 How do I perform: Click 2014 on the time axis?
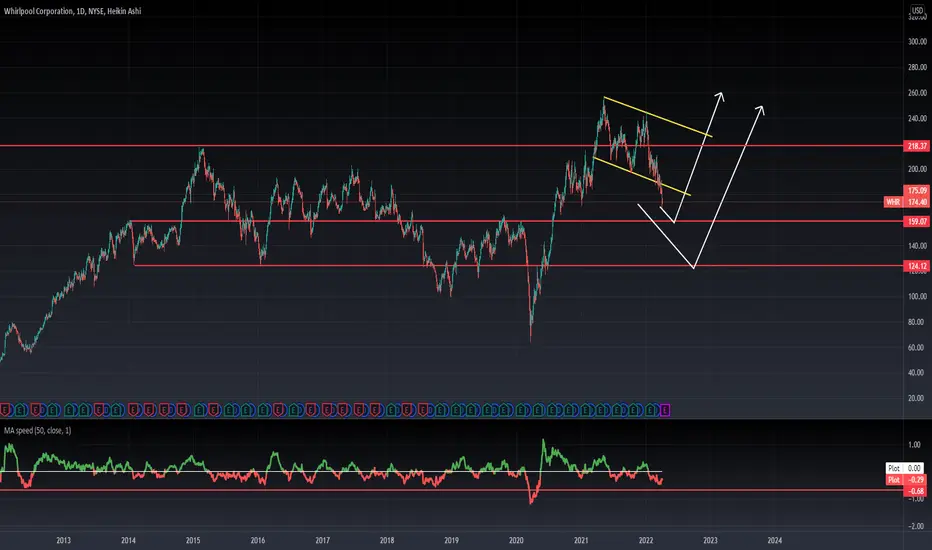tap(128, 540)
